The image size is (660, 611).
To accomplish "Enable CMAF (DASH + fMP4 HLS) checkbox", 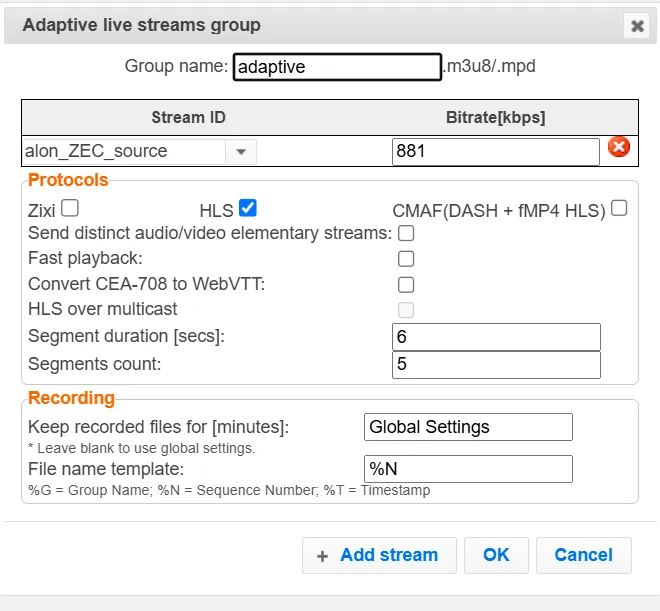I will pos(619,208).
